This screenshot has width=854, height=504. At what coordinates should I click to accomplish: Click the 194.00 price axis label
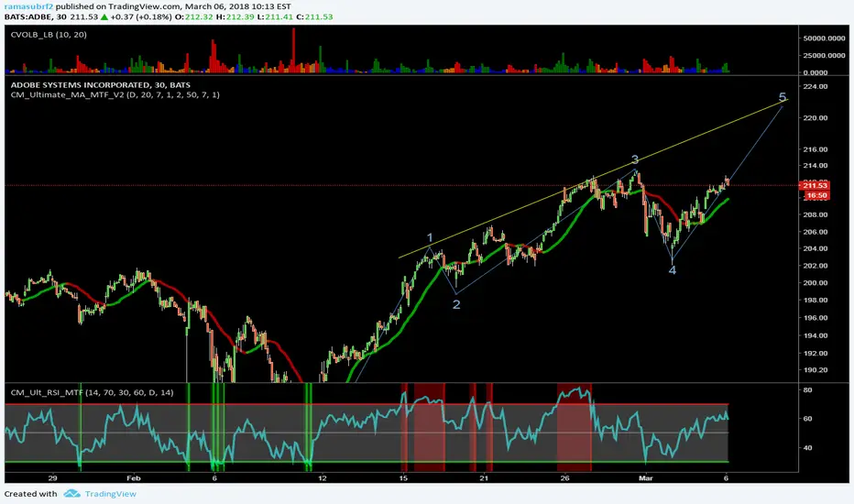tap(815, 335)
